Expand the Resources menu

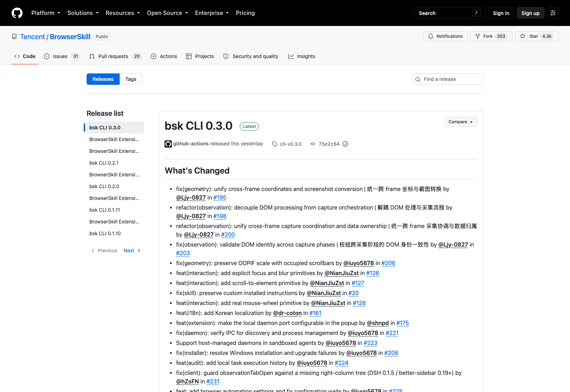[123, 13]
